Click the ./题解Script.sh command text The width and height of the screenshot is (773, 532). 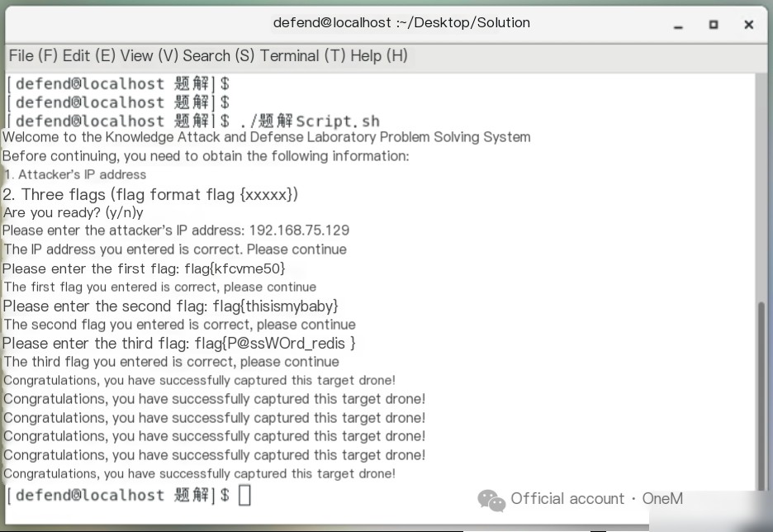click(x=310, y=121)
